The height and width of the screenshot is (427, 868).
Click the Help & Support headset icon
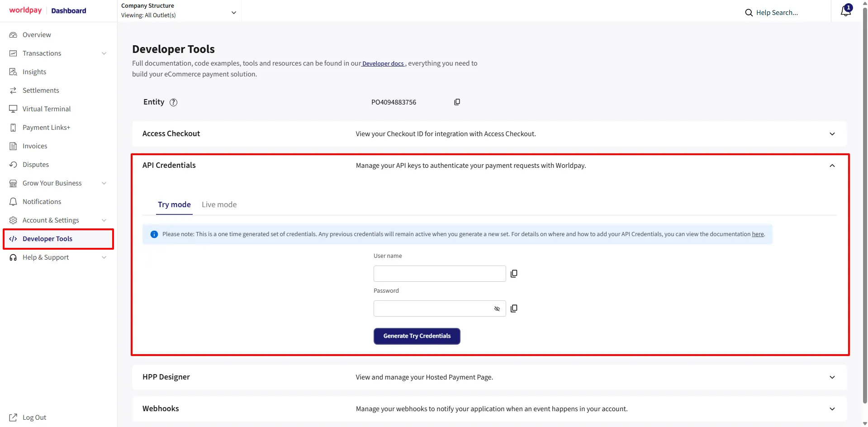coord(13,257)
